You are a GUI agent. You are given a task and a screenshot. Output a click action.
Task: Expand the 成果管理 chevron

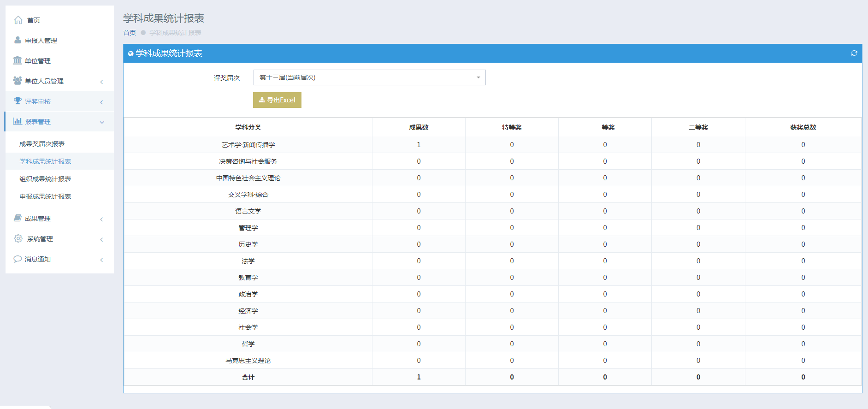point(101,219)
